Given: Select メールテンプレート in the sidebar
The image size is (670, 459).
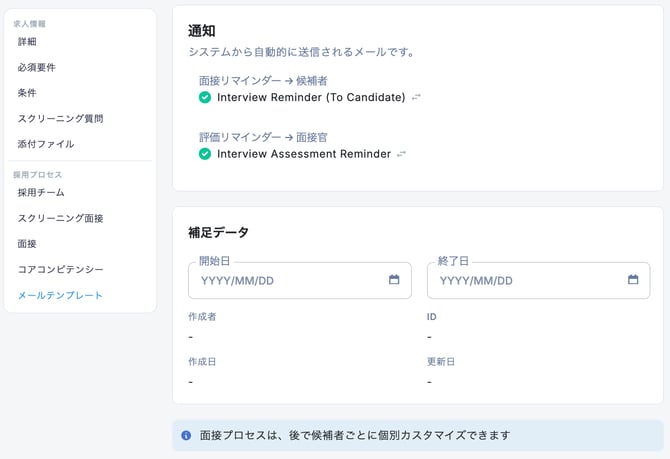Looking at the screenshot, I should 60,296.
